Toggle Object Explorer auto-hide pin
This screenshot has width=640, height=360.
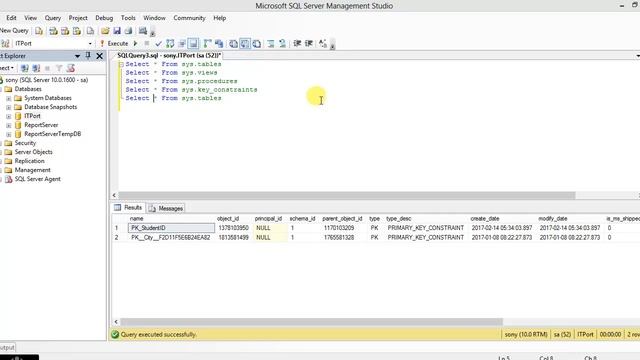click(88, 56)
